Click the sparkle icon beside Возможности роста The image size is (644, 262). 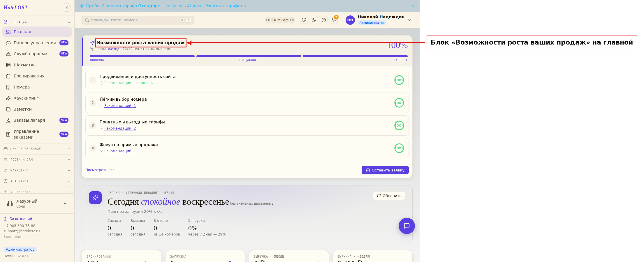coord(92,43)
